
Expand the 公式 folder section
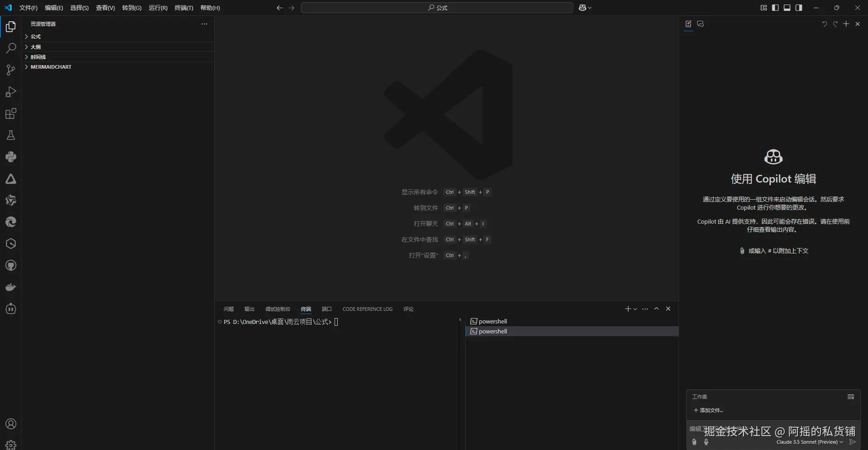(118, 37)
